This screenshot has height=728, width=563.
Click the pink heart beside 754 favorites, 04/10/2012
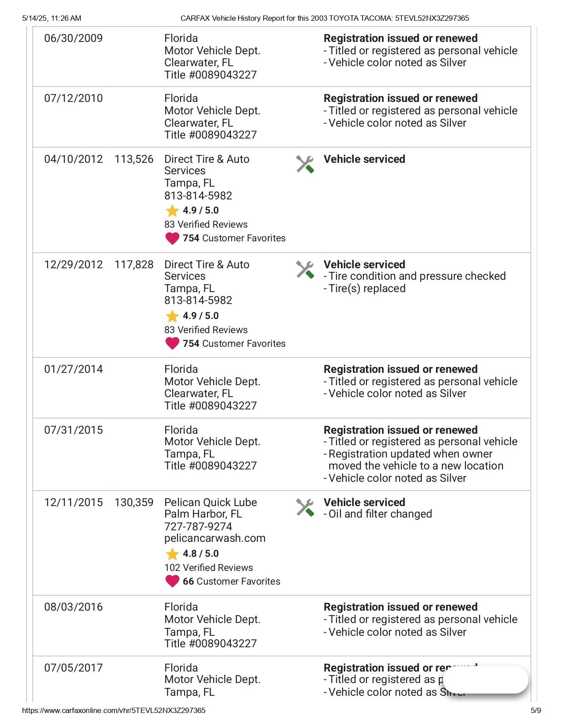tap(172, 238)
